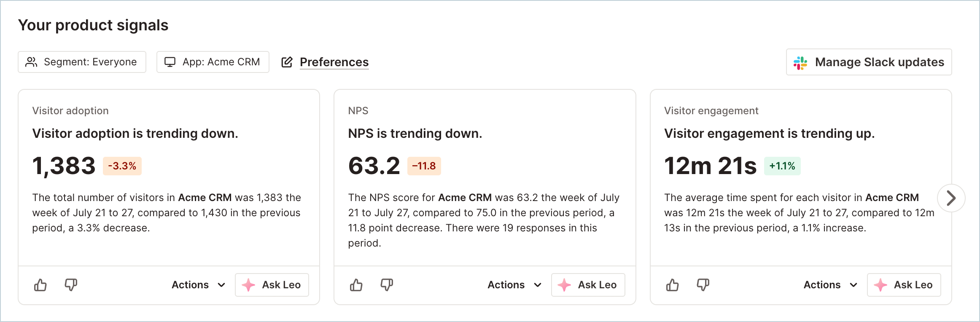This screenshot has width=980, height=322.
Task: Thumbs up the Visitor adoption card
Action: 40,285
